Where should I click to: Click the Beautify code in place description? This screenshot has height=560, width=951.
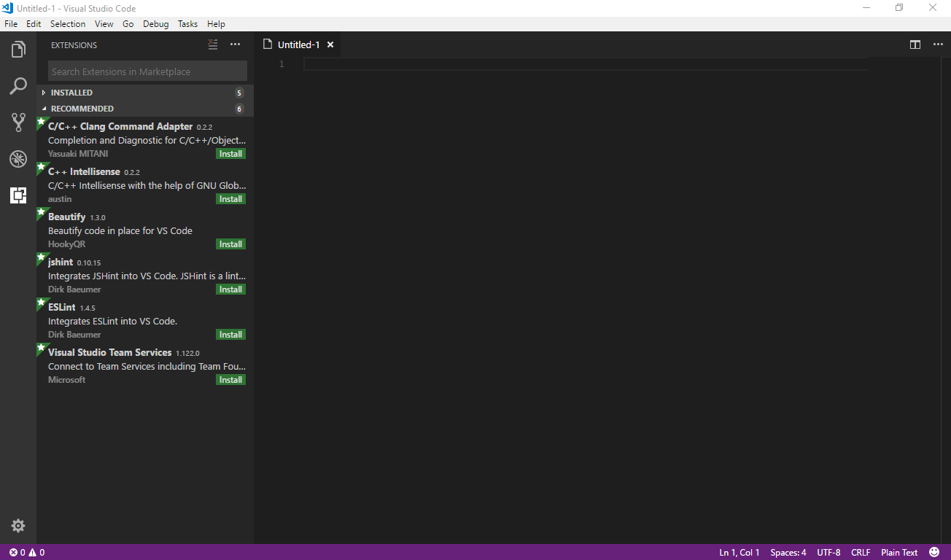click(120, 230)
